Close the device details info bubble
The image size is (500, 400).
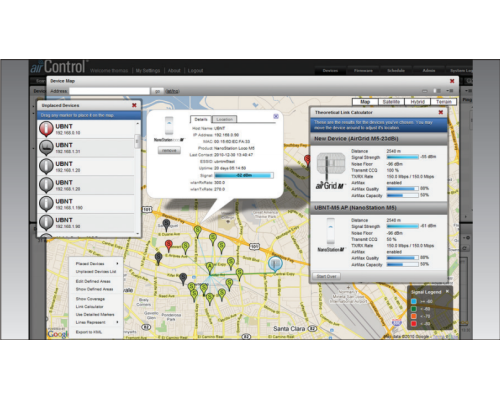coord(276,116)
